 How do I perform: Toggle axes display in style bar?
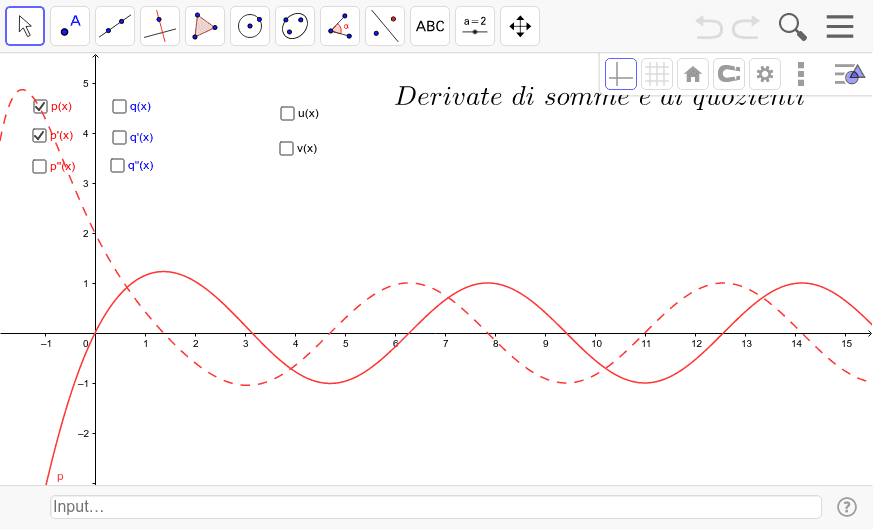(621, 74)
